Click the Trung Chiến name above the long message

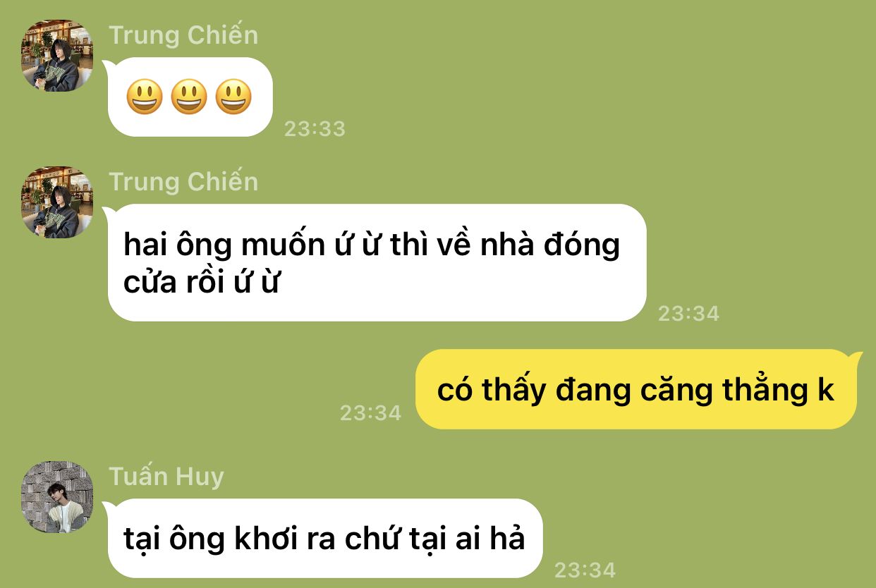183,181
